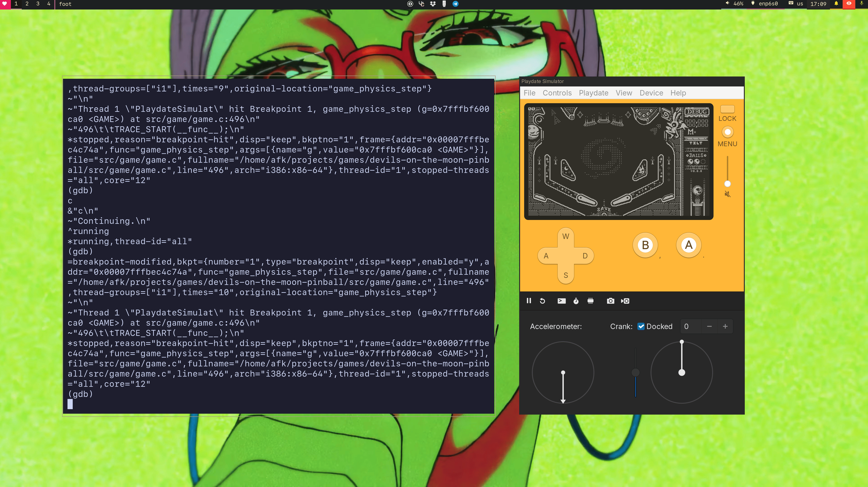This screenshot has width=868, height=487.
Task: Click the "*running,thread-id="all"" line
Action: pyautogui.click(x=130, y=241)
